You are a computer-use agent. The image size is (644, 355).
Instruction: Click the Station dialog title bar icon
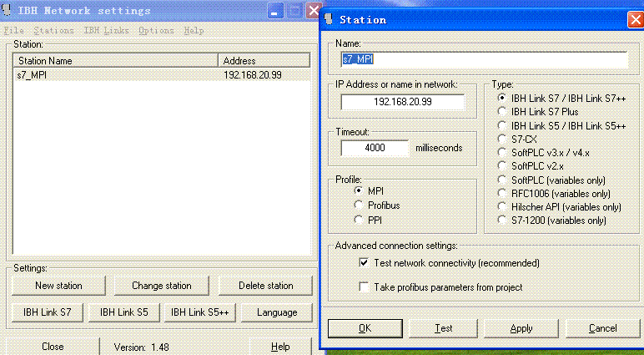[x=328, y=19]
